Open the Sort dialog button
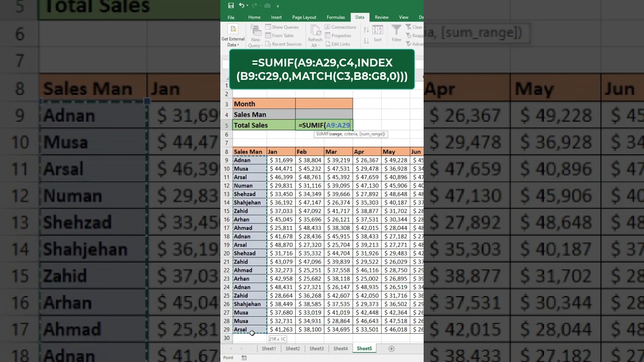 tap(377, 34)
